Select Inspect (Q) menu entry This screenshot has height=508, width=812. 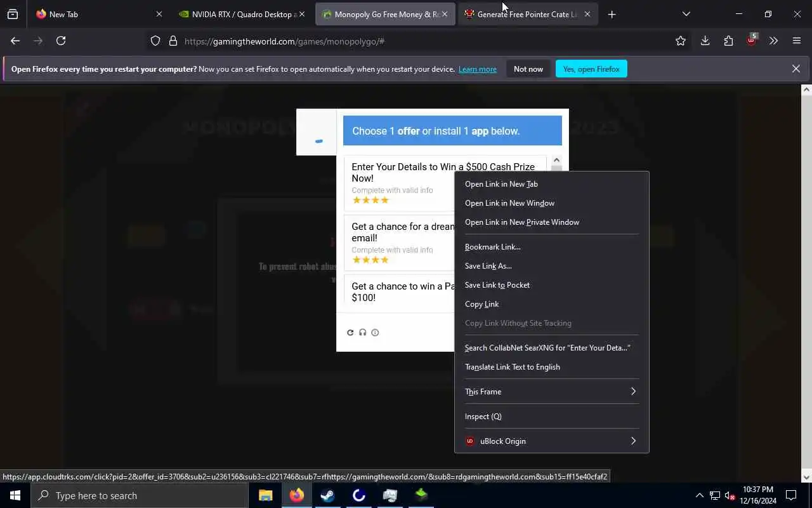click(551, 417)
